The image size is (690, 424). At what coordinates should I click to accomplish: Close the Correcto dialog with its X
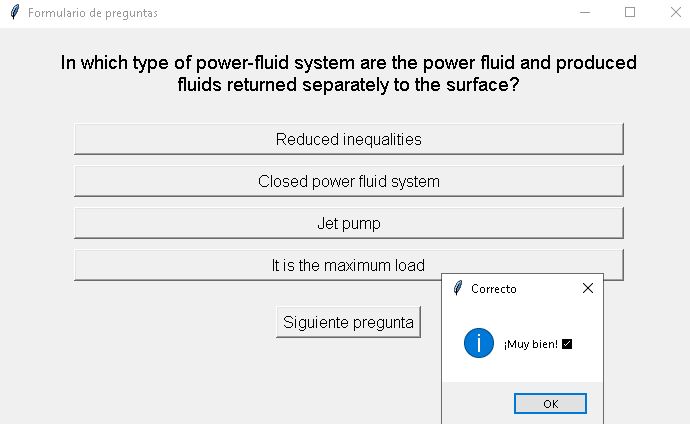click(587, 288)
